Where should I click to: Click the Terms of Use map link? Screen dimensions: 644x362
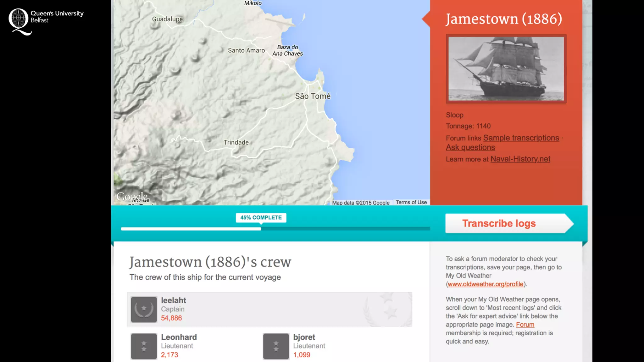[411, 202]
